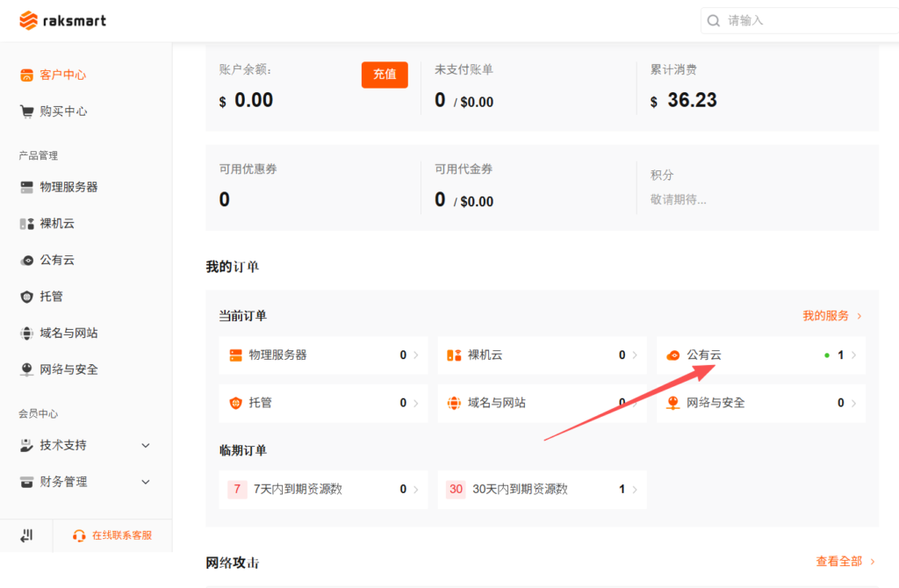
Task: Click the raksmart logo icon
Action: click(28, 20)
